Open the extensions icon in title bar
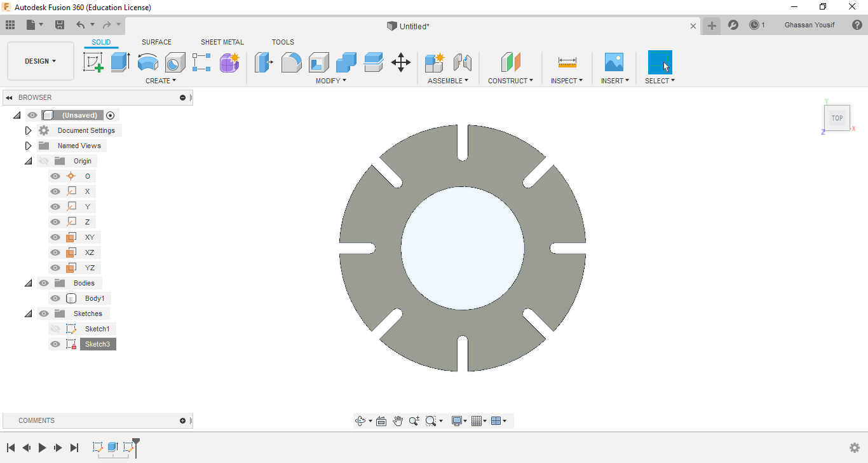Screen dimensions: 868x463 coord(733,25)
